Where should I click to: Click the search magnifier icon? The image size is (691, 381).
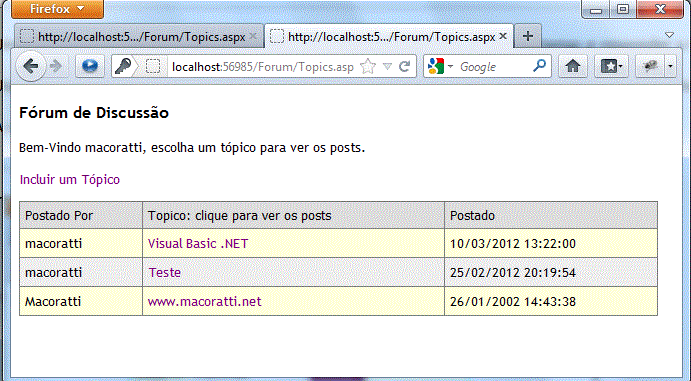point(539,66)
